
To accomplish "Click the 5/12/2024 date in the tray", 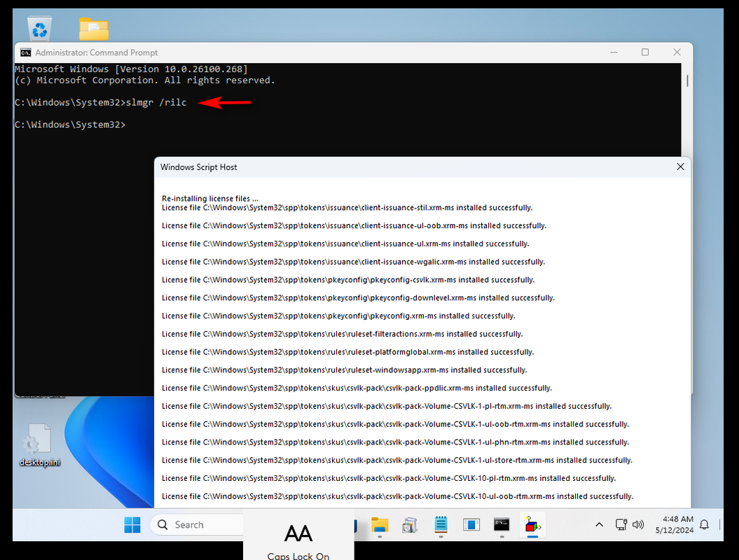I will [x=675, y=531].
